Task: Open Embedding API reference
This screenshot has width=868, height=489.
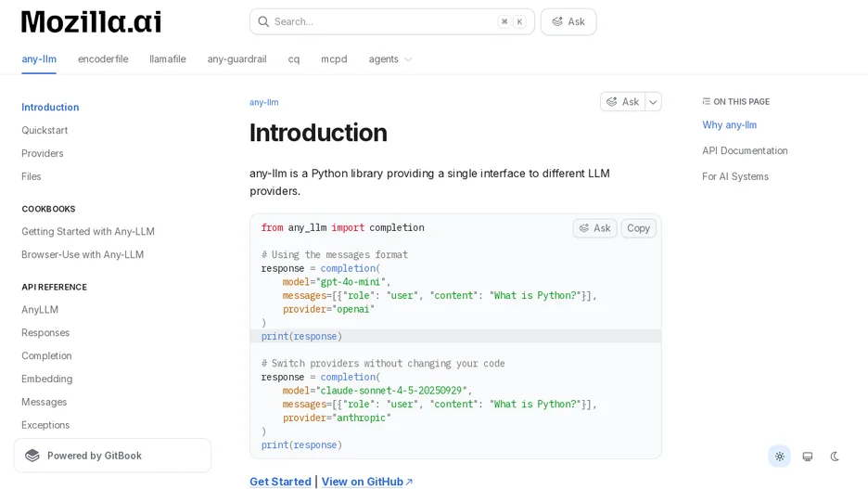Action: pyautogui.click(x=47, y=379)
